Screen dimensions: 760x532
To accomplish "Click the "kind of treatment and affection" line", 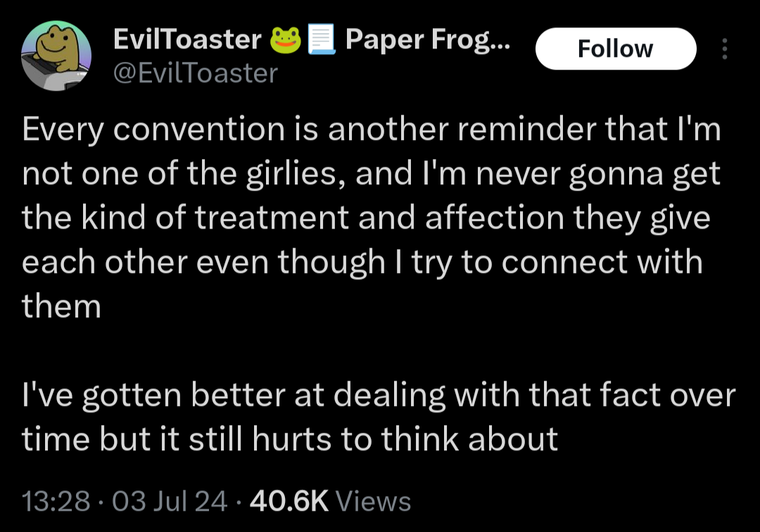I will click(366, 219).
